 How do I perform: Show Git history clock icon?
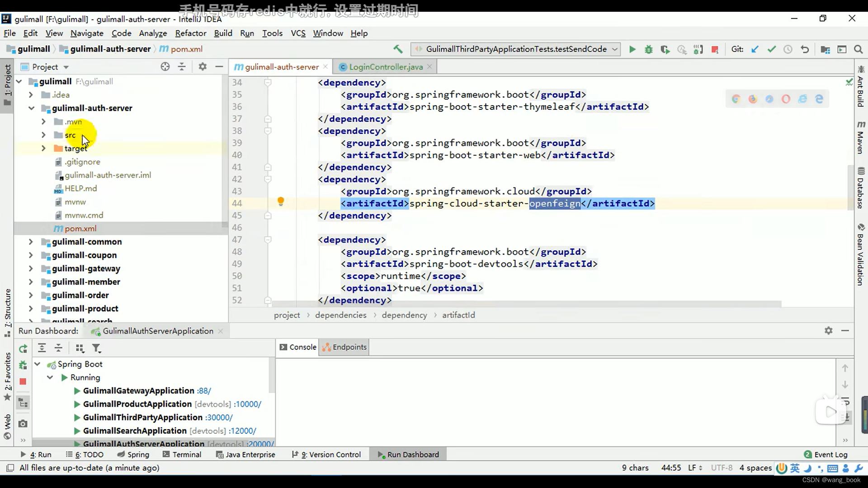[x=788, y=49]
